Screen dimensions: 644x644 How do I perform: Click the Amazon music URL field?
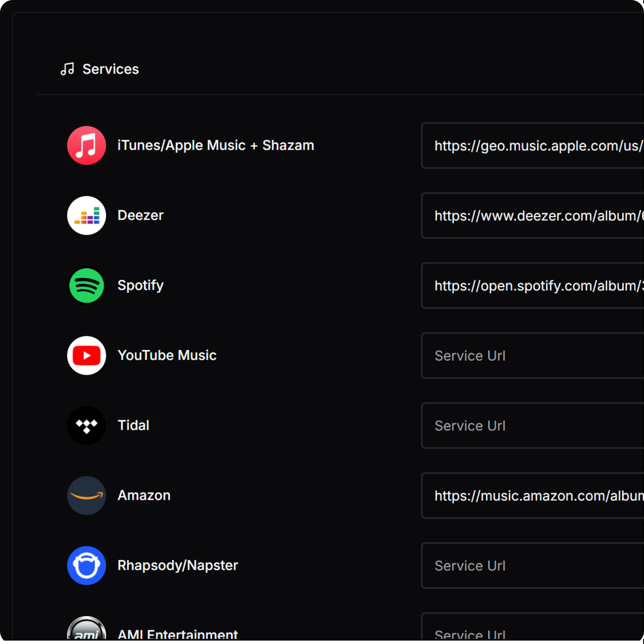pos(532,495)
